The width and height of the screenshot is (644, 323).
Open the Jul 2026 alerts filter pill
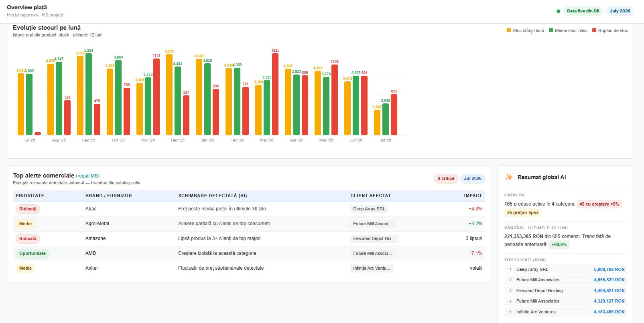[x=473, y=178]
